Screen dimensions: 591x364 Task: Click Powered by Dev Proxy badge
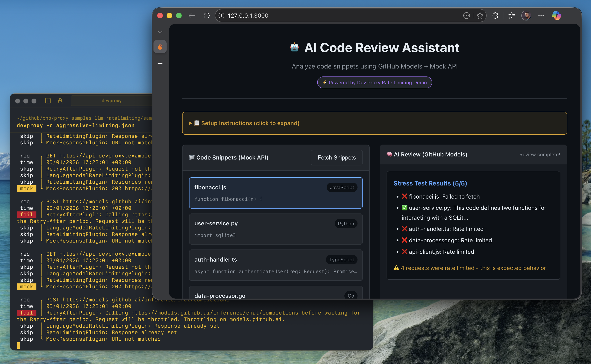coord(374,83)
